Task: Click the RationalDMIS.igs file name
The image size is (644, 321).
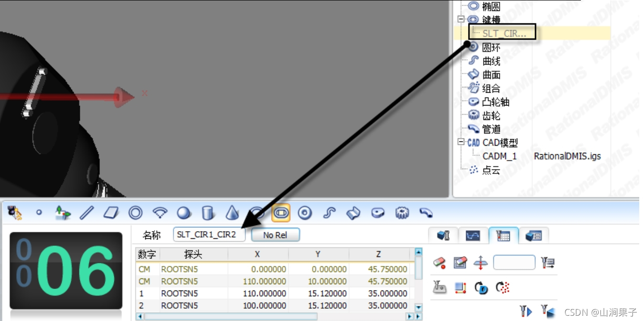Action: (568, 156)
